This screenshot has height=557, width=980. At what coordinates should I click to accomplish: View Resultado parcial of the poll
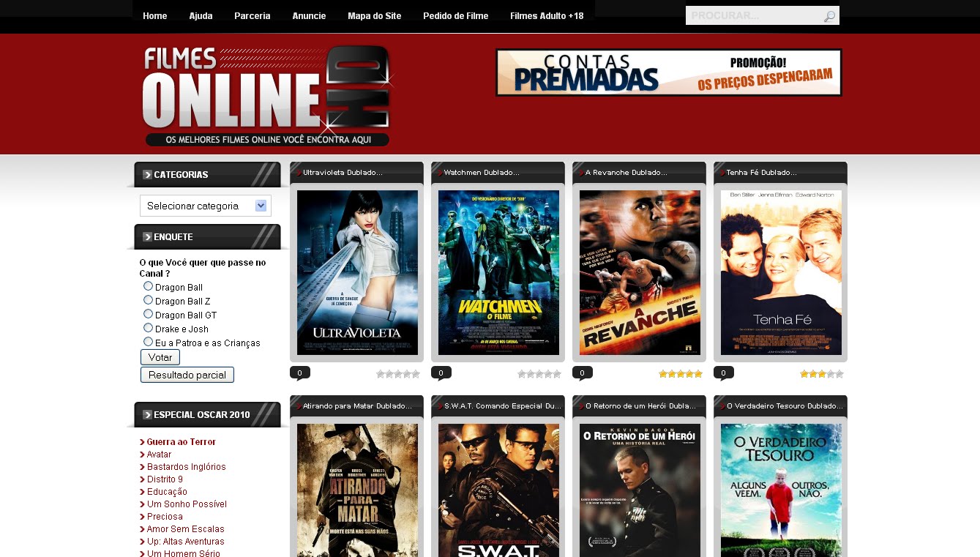click(x=187, y=375)
